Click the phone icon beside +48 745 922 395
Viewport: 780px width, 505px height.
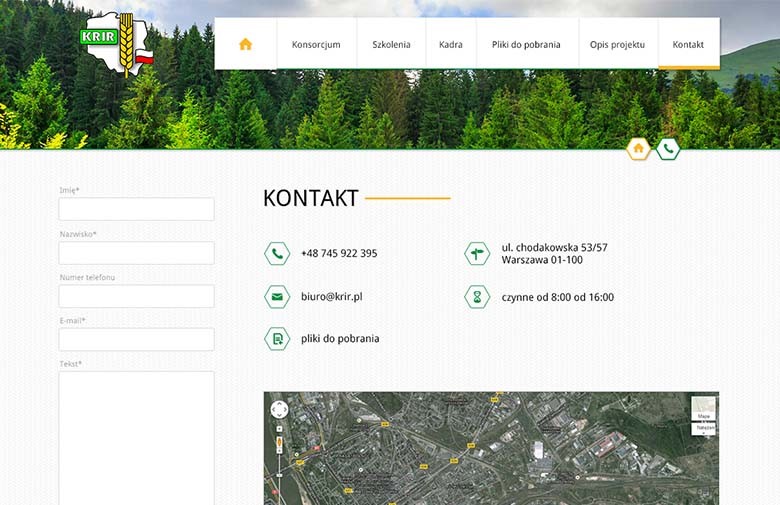point(277,254)
